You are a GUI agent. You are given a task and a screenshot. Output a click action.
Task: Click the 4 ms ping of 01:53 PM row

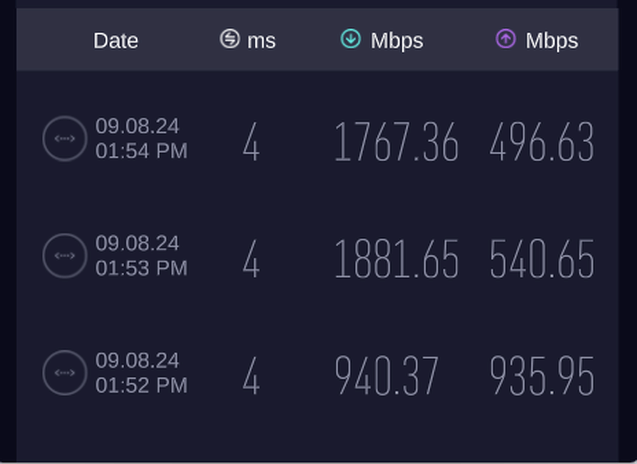tap(251, 259)
